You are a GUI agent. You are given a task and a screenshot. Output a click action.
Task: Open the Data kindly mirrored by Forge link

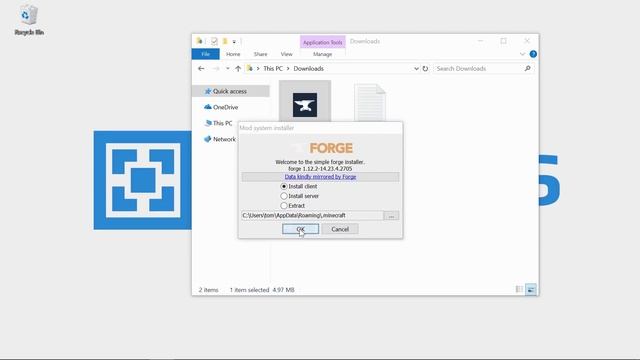[x=320, y=177]
